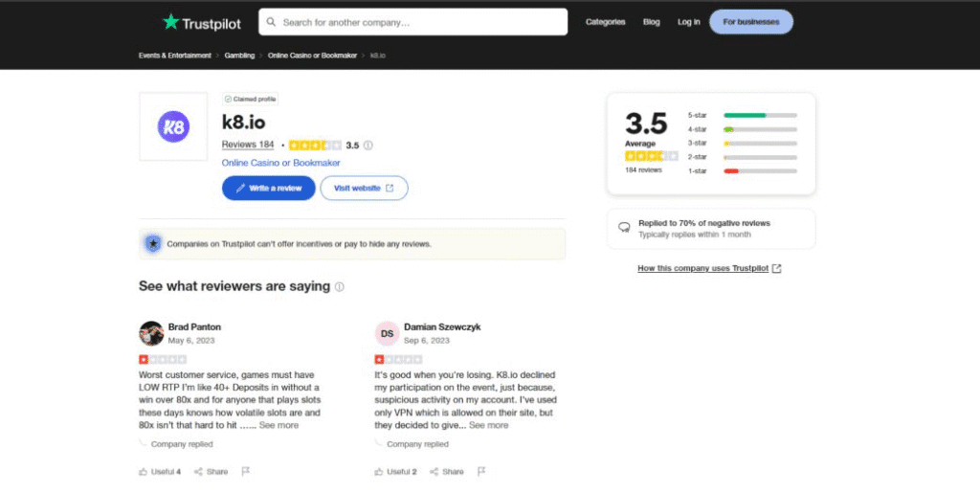
Task: Filter reviews by 3-star bar
Action: (760, 143)
